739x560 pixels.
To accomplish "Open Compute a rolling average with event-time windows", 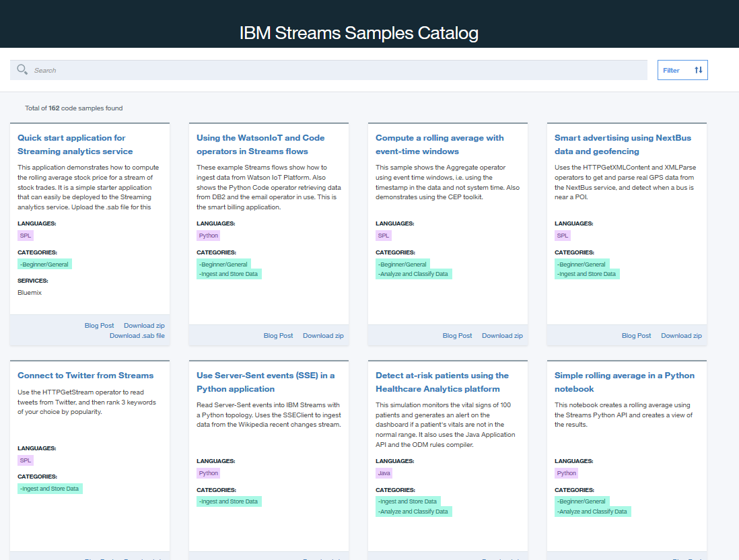I will click(x=439, y=144).
